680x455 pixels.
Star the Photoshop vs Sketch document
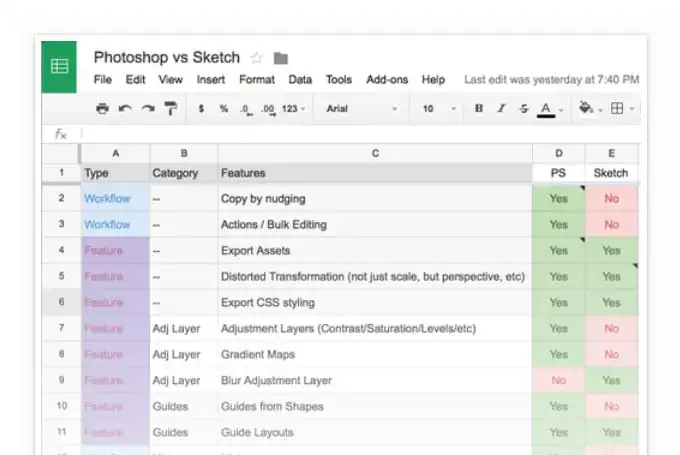tap(256, 58)
